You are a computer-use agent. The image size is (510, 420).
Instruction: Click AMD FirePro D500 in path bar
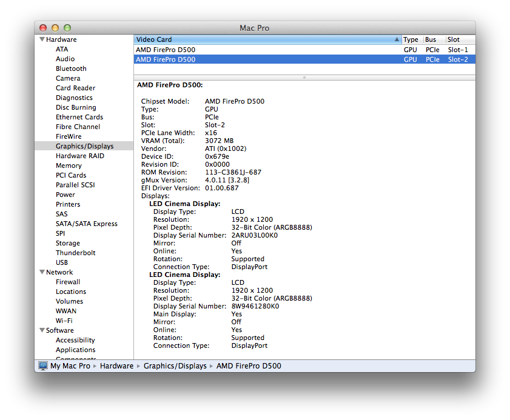click(249, 366)
